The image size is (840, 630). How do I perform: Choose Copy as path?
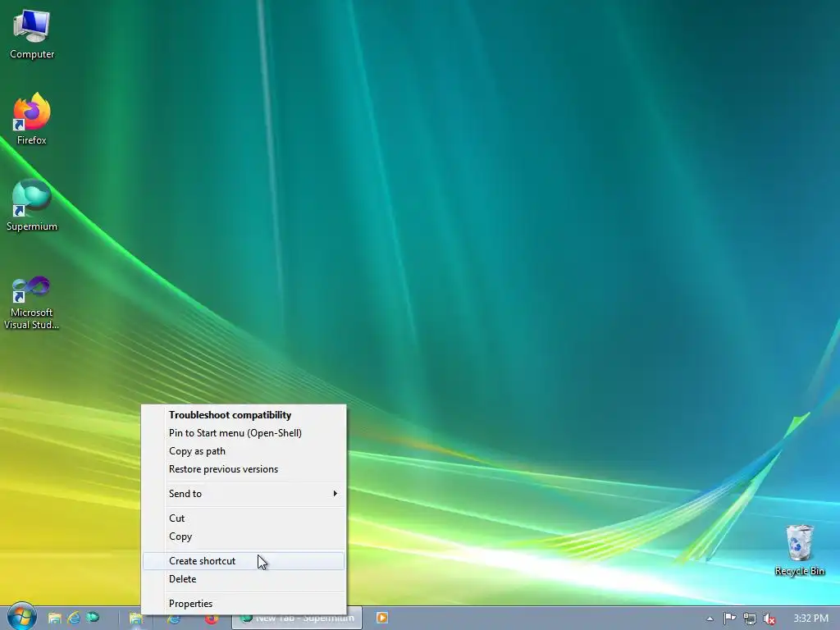tap(244, 451)
